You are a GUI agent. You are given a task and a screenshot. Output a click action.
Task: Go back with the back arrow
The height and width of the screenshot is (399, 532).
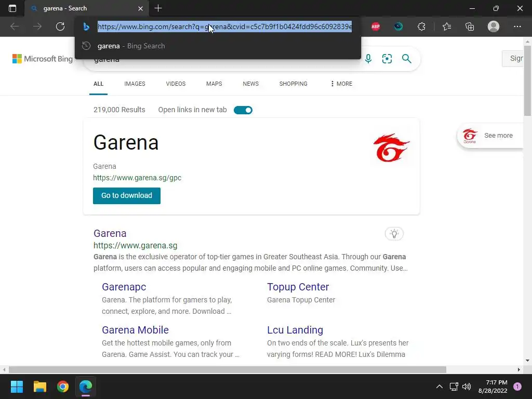[14, 26]
